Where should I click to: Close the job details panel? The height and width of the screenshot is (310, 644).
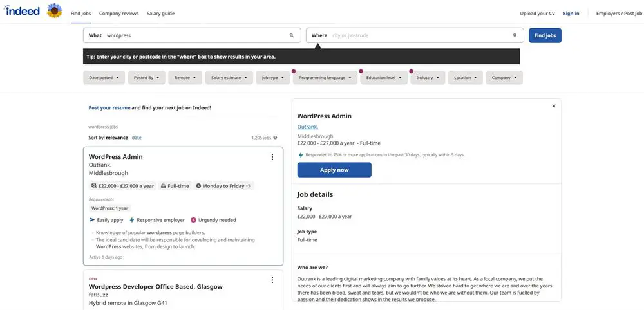coord(554,106)
